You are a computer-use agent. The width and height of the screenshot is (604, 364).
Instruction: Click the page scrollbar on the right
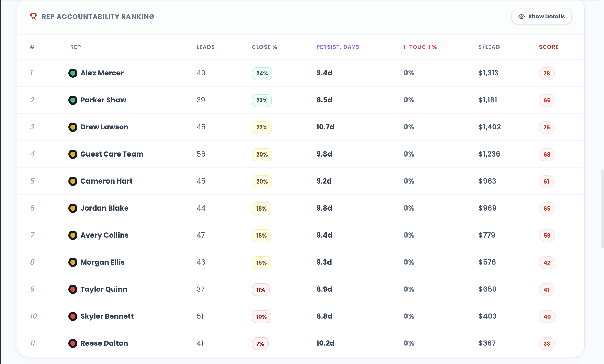tap(602, 209)
